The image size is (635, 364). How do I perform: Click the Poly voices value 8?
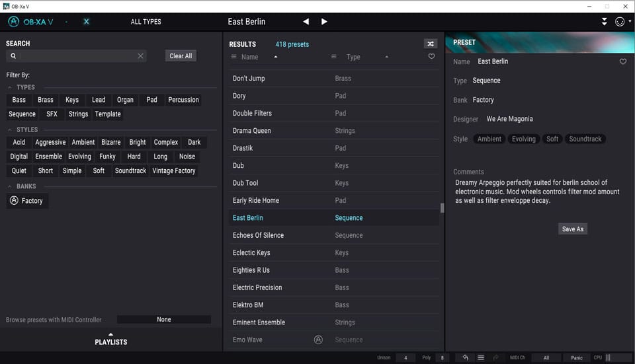(x=443, y=357)
